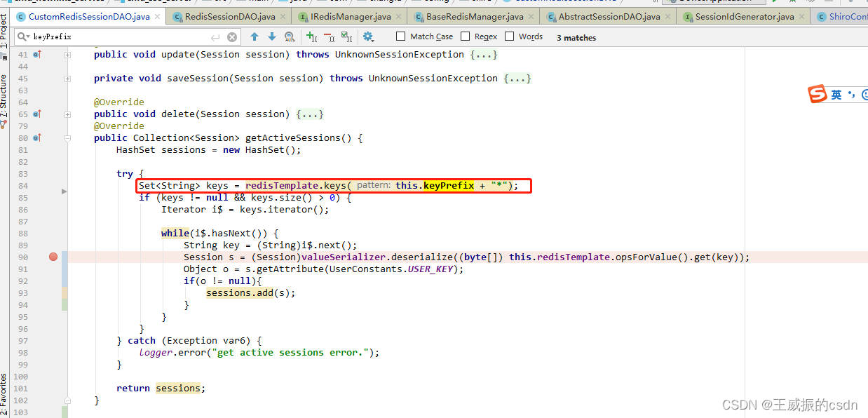Enable the Words checkbox
This screenshot has width=868, height=418.
(x=510, y=36)
